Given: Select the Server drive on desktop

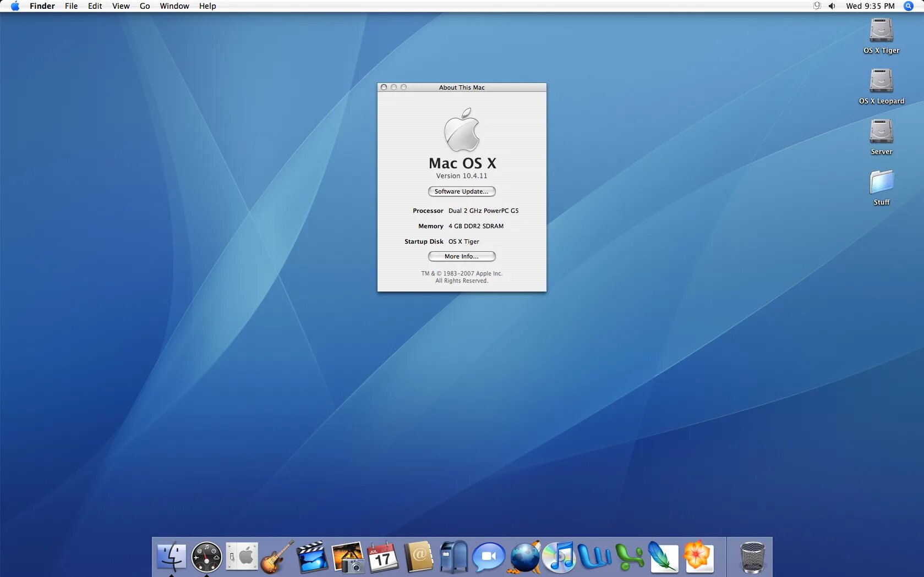Looking at the screenshot, I should click(x=881, y=131).
